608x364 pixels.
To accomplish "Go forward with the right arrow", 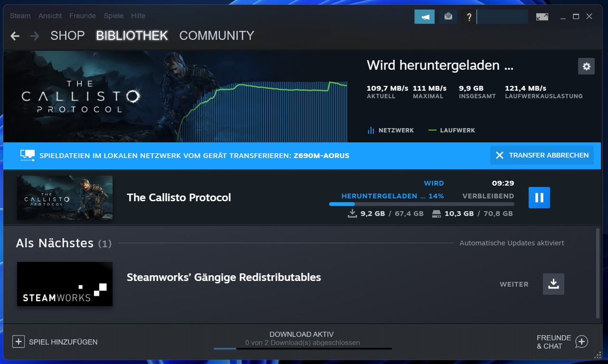I will click(x=34, y=36).
